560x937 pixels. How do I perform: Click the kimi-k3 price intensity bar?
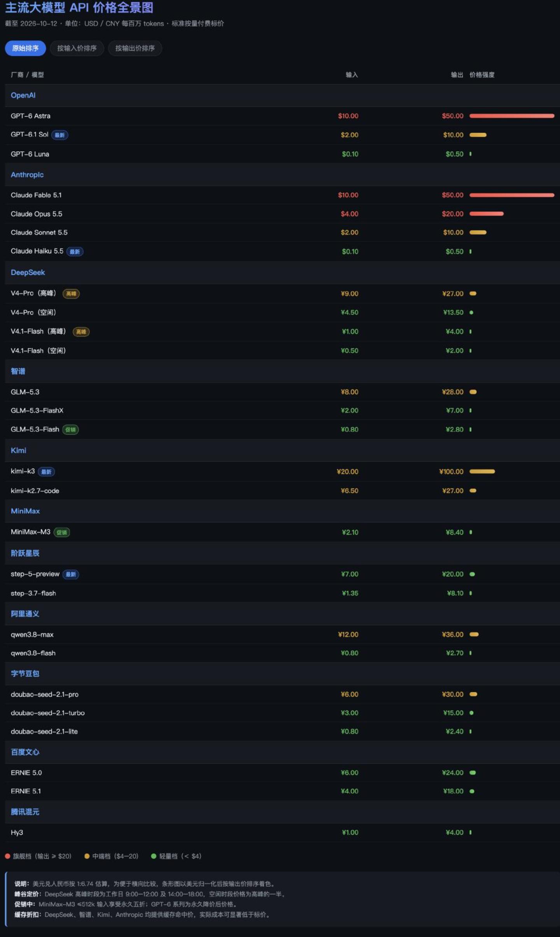(x=482, y=471)
